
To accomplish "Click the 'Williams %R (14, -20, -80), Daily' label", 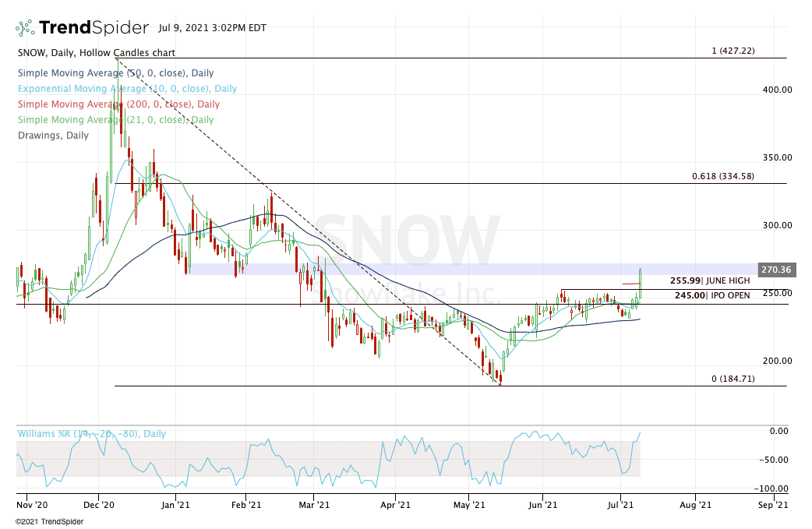I will 92,434.
